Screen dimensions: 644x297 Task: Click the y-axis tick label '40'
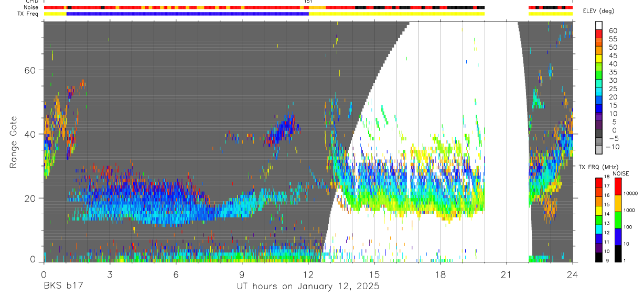pos(29,134)
